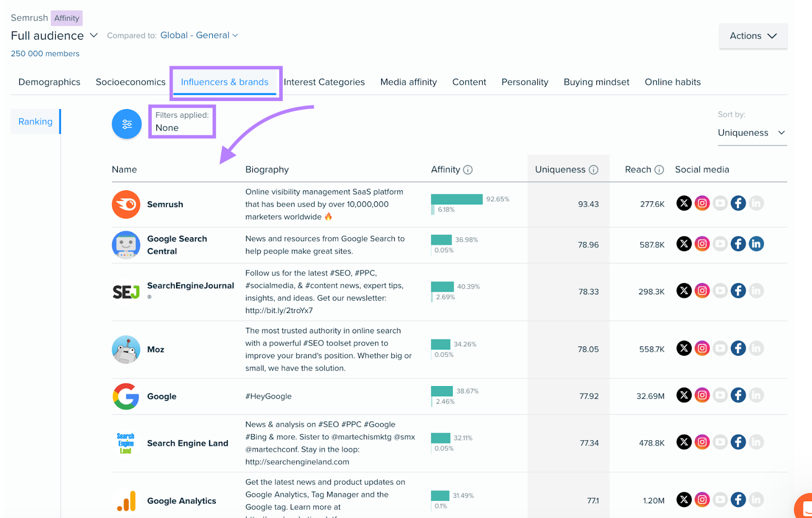Open the filters panel icon
The width and height of the screenshot is (812, 518).
(x=126, y=123)
